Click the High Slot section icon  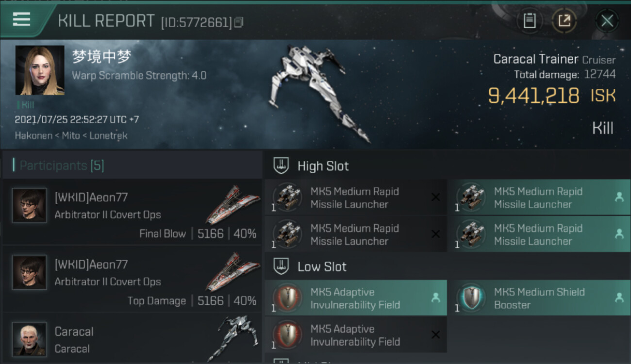click(282, 166)
